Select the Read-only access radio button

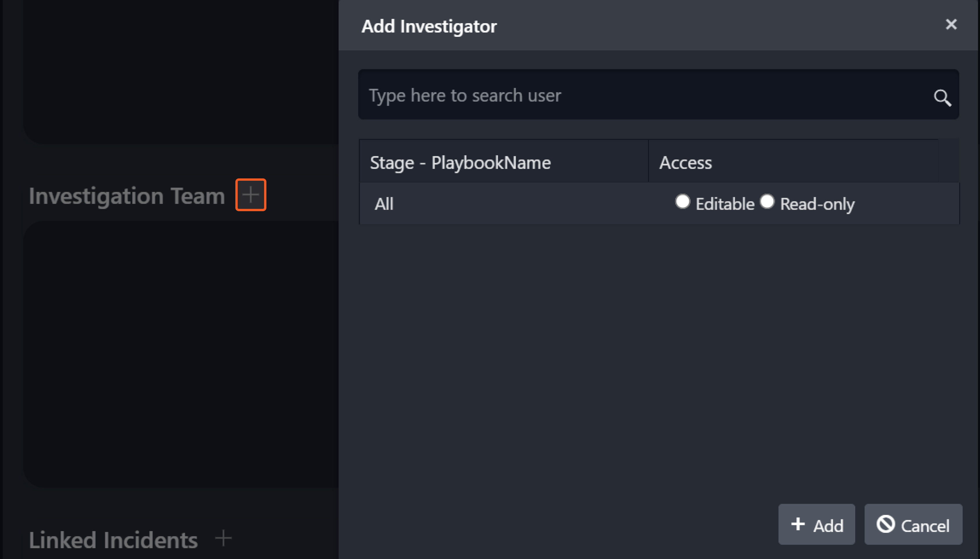pyautogui.click(x=767, y=201)
